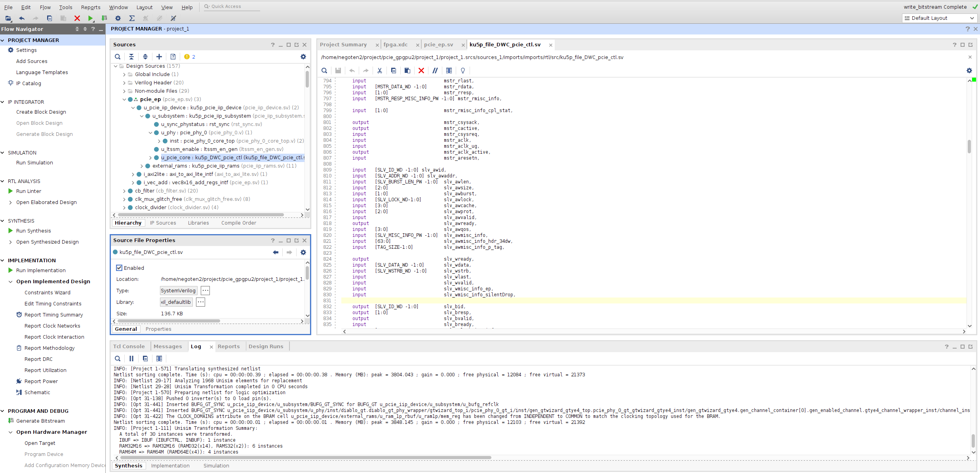
Task: Open the Default Layout dropdown
Action: [x=939, y=18]
